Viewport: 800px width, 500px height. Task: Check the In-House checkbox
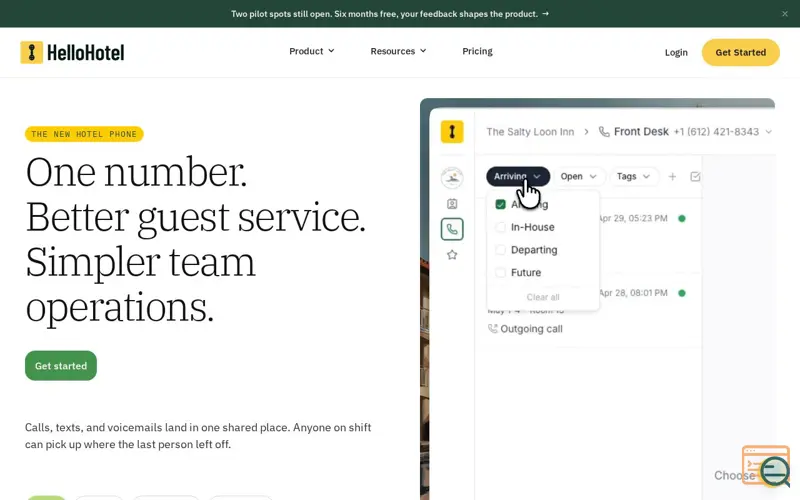[x=501, y=227]
